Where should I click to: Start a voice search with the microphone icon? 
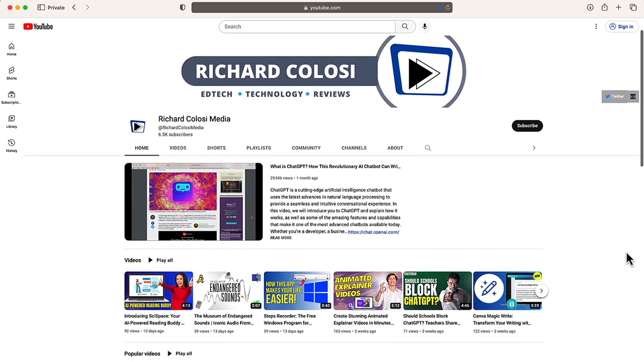coord(425,26)
